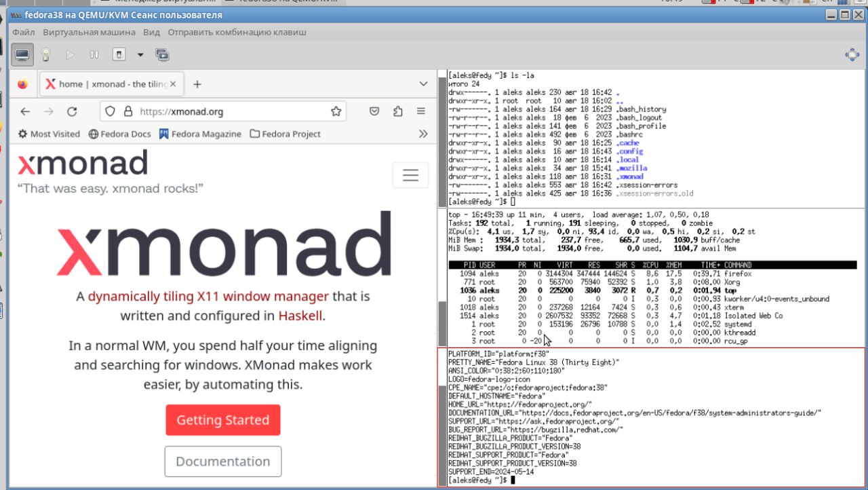Open the Вид menu
The image size is (868, 490).
click(x=152, y=32)
